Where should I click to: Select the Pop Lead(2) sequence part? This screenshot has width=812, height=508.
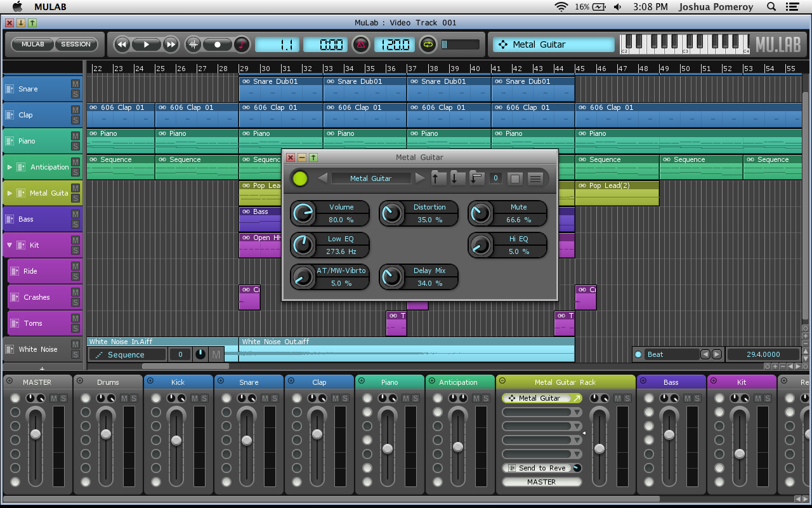(x=617, y=193)
